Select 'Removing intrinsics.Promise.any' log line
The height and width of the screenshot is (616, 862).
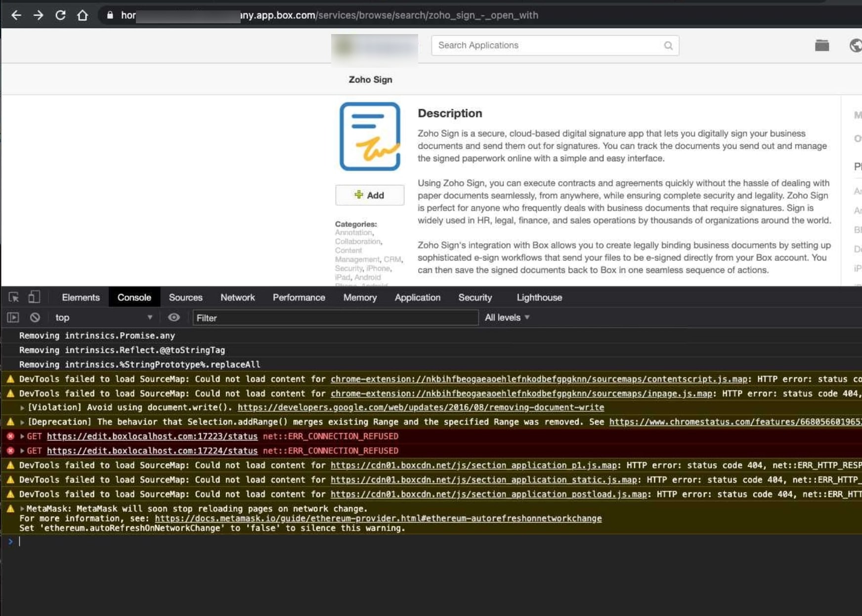tap(97, 336)
